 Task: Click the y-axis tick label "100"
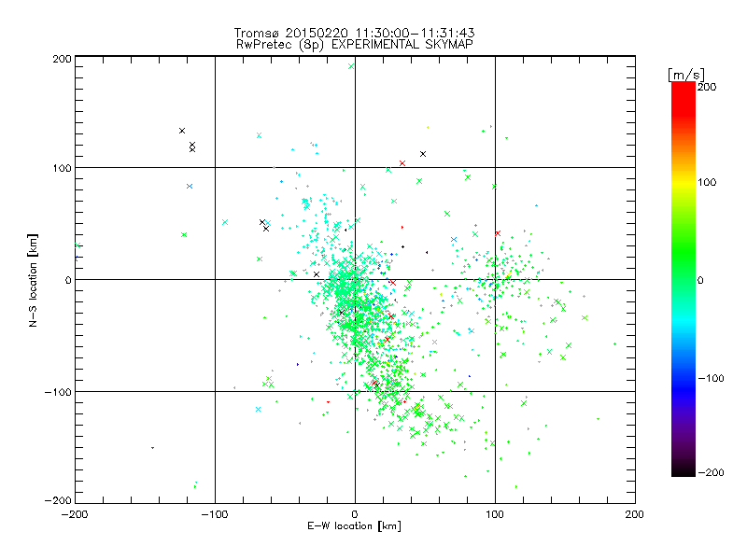(x=62, y=168)
